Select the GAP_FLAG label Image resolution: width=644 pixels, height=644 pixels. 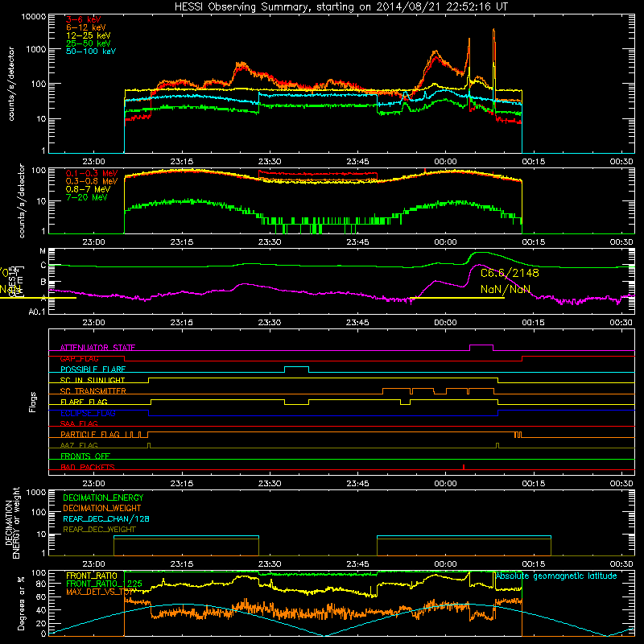[x=79, y=358]
